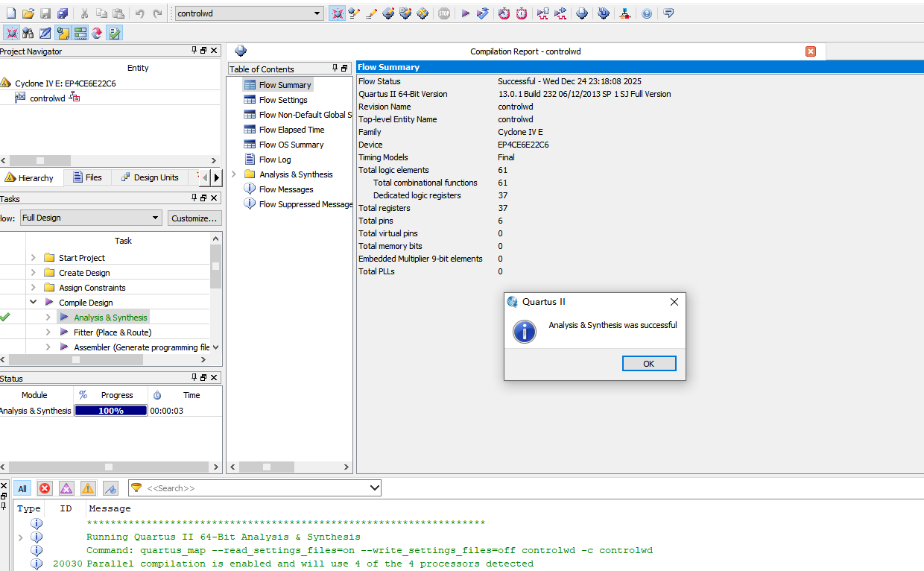Click the Save All toolbar icon
The height and width of the screenshot is (571, 924).
[63, 13]
